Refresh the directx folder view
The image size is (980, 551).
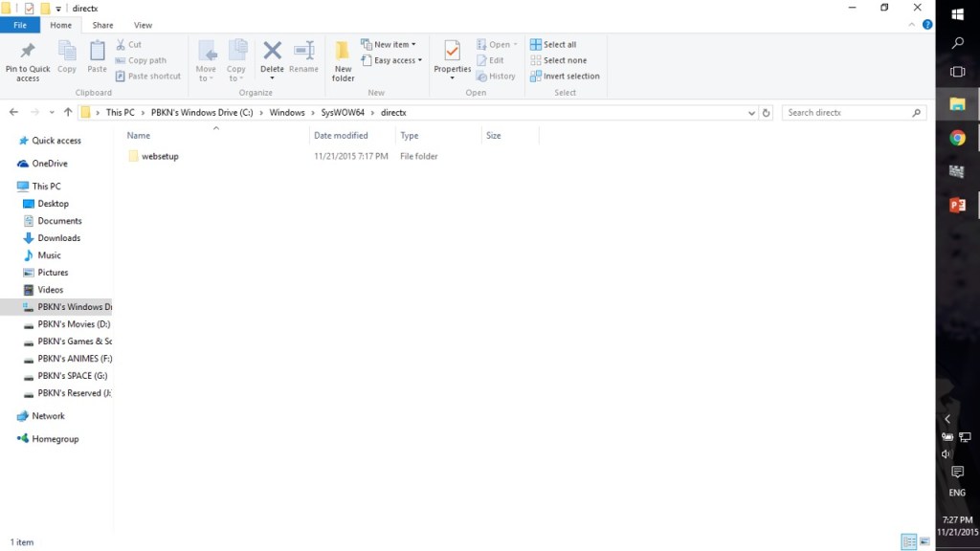click(x=766, y=113)
